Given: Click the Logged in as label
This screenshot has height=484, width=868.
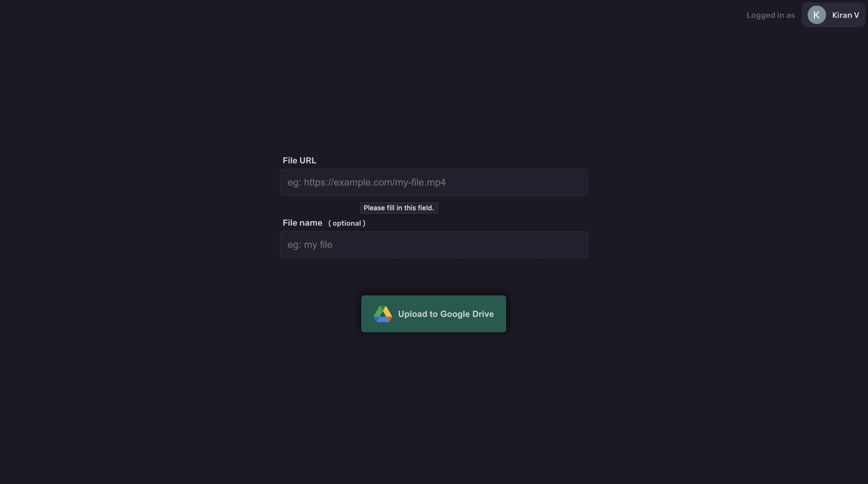Looking at the screenshot, I should click(771, 15).
